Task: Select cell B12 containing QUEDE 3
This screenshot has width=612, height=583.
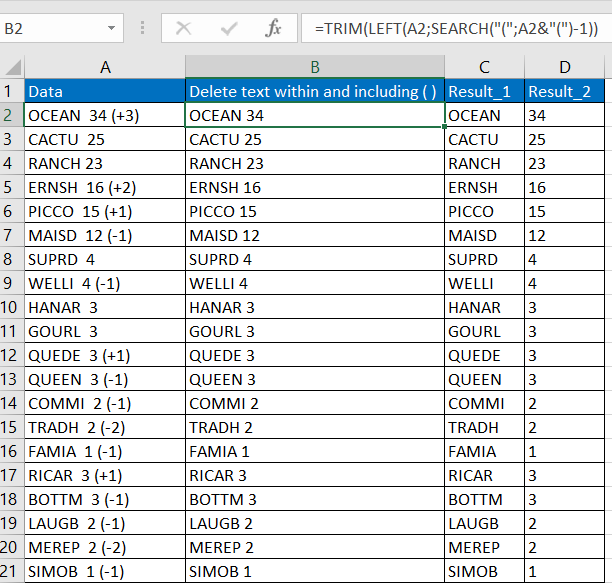Action: coord(314,355)
